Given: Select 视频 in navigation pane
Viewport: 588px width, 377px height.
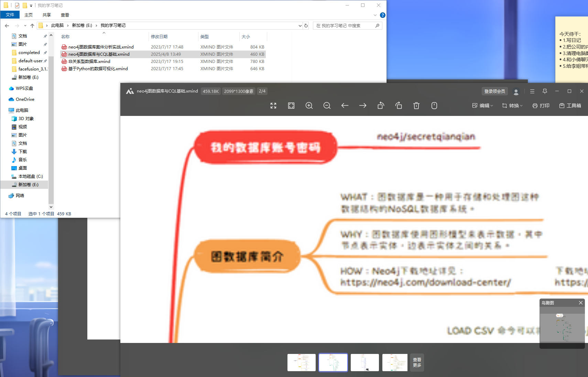Looking at the screenshot, I should click(x=23, y=127).
